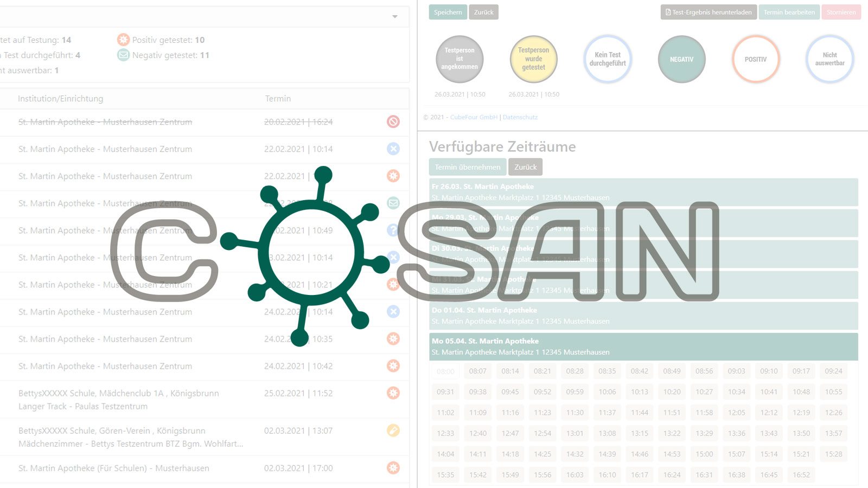This screenshot has width=868, height=488.
Task: Select the 09:24 time slot
Action: click(x=834, y=371)
